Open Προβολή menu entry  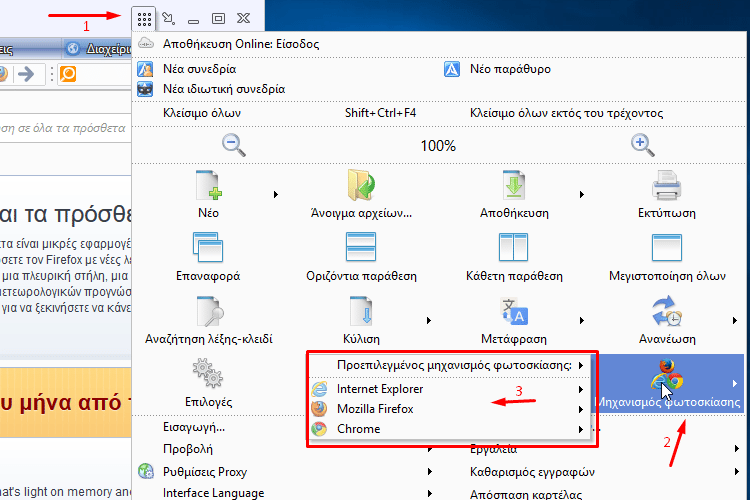188,449
